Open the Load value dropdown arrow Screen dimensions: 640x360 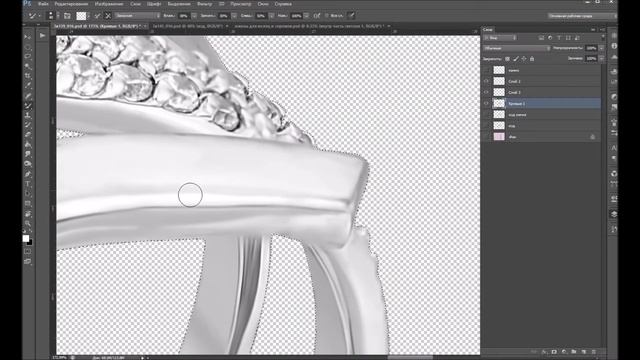(234, 16)
